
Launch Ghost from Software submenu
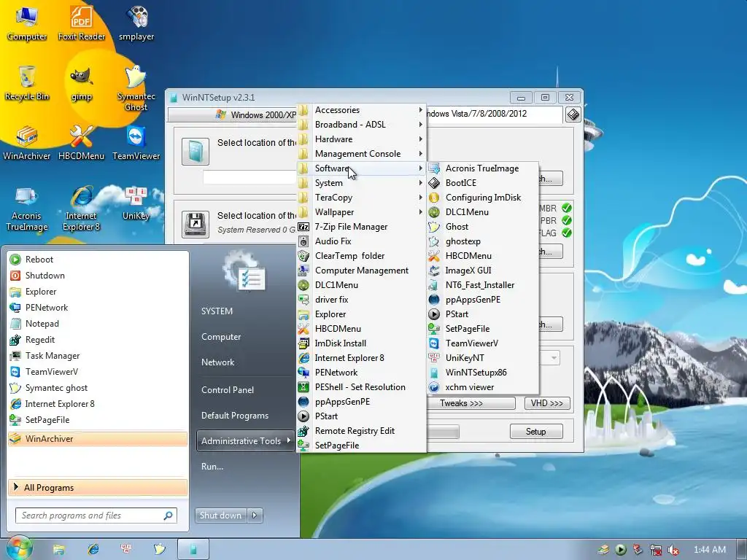(482, 227)
